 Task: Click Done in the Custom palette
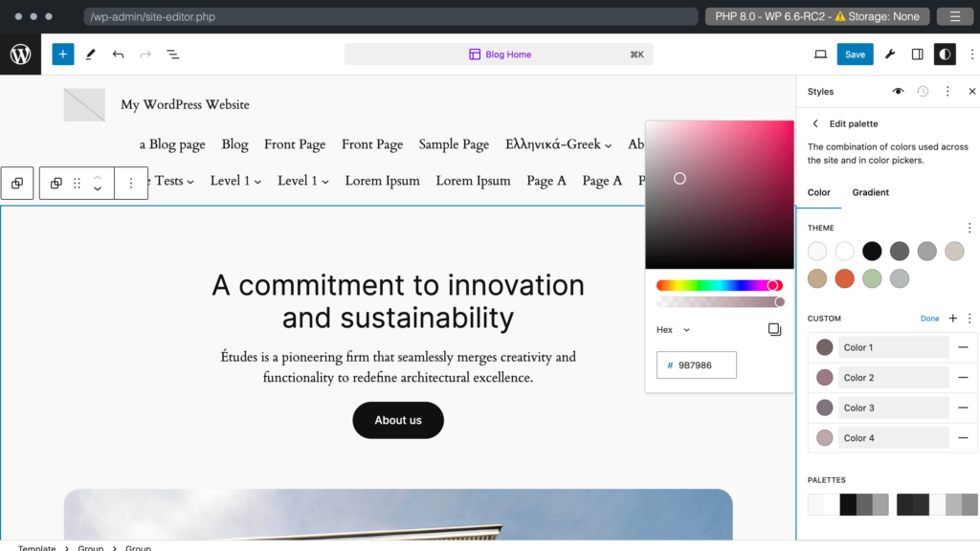[x=929, y=319]
